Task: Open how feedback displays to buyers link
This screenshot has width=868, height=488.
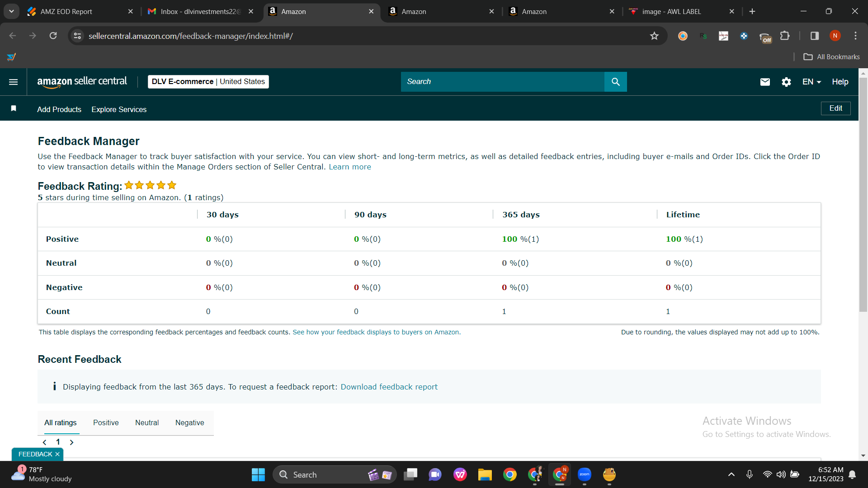Action: pos(377,332)
